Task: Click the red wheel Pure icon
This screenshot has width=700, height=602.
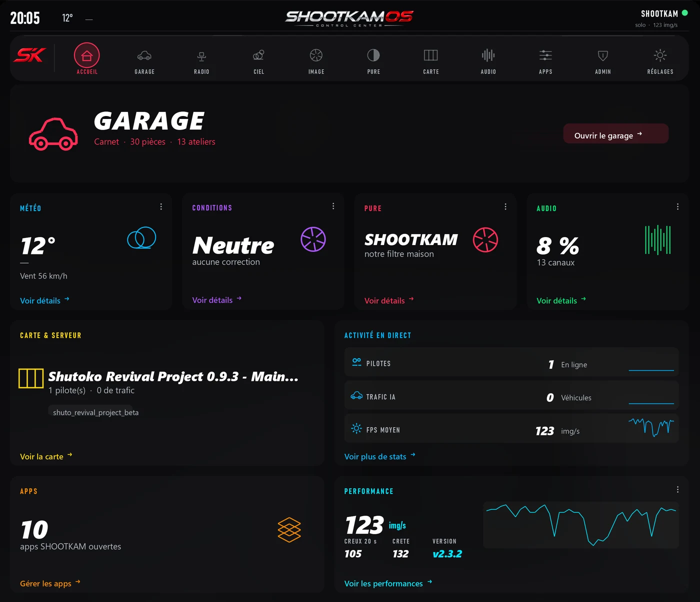Action: click(x=485, y=239)
